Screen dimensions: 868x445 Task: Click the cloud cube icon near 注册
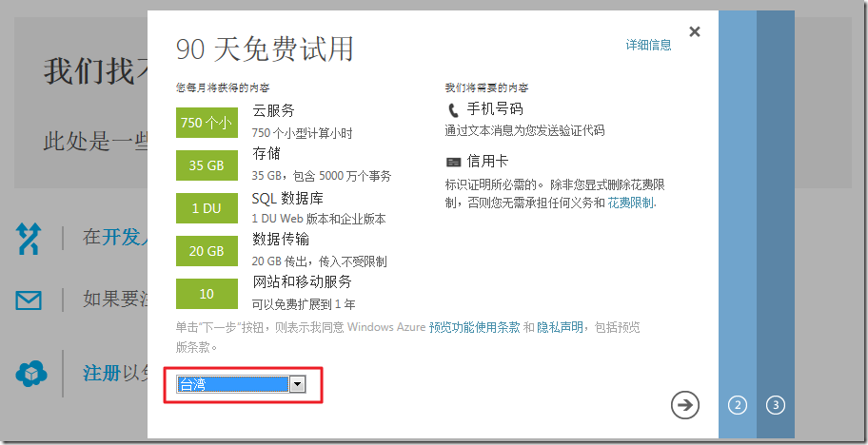click(30, 374)
